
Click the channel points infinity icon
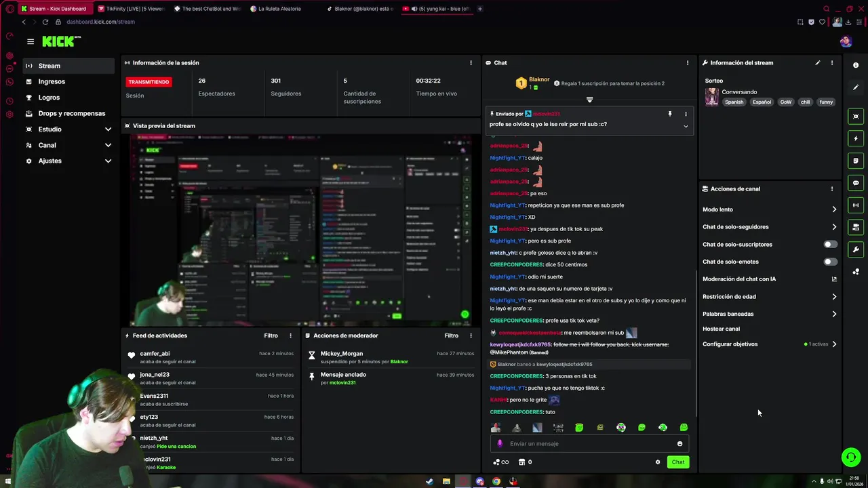click(501, 462)
